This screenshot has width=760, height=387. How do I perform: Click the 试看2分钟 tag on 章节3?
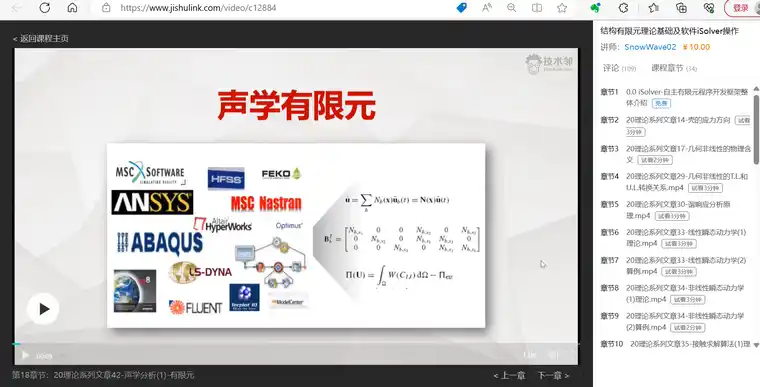tap(655, 160)
